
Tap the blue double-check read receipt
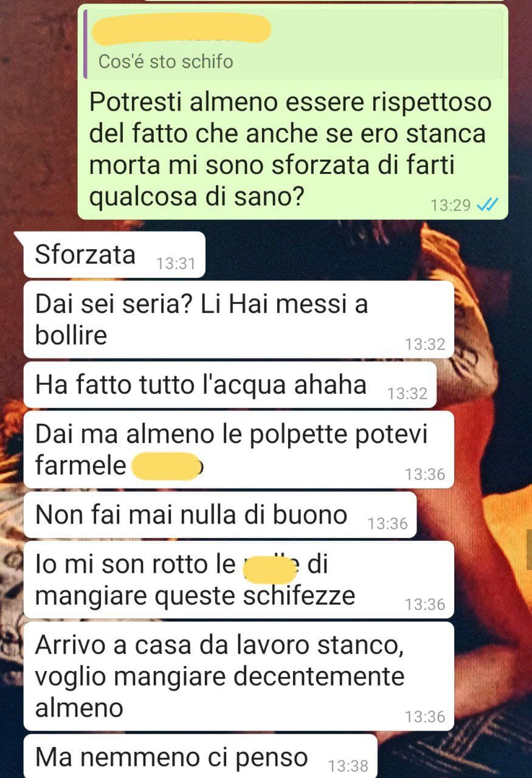(x=487, y=205)
